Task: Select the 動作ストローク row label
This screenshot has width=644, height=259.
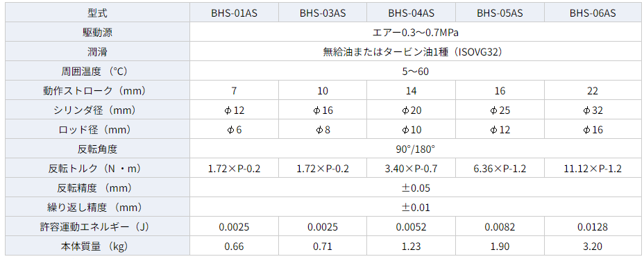Action: [97, 90]
